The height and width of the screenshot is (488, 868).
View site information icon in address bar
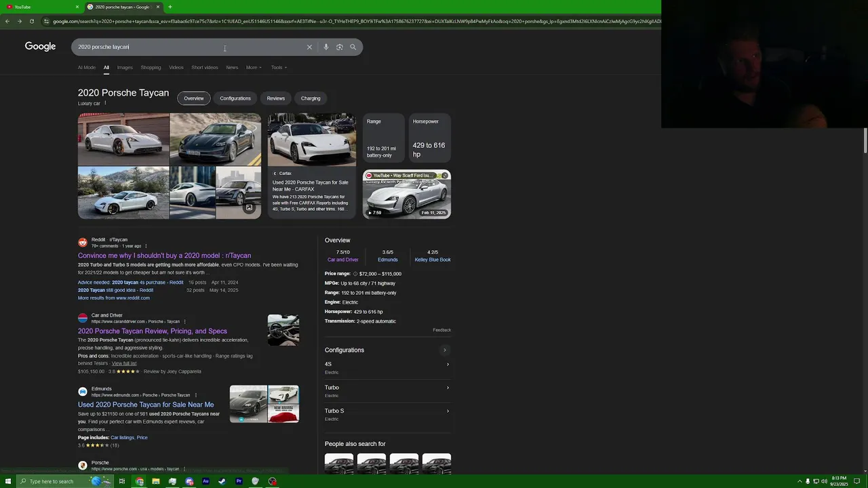[46, 21]
